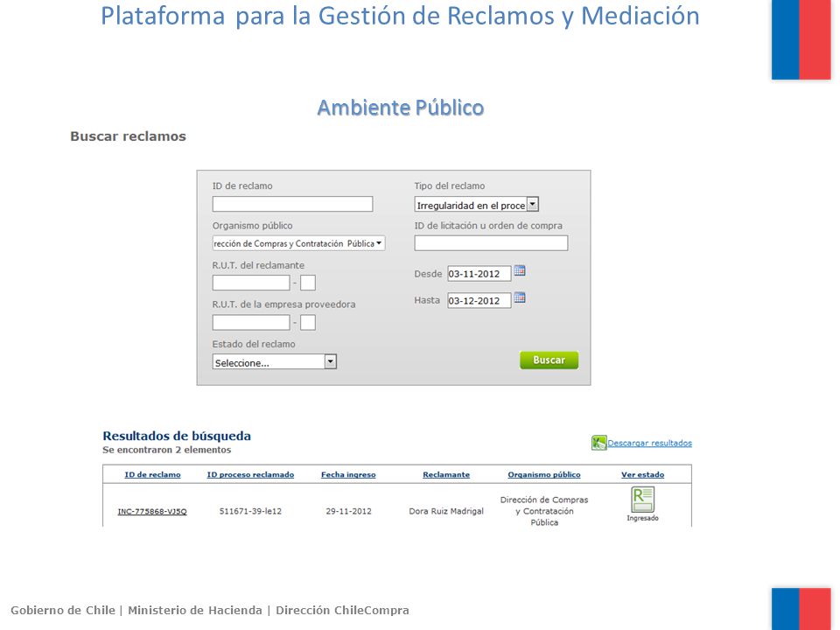
Task: Sort by Ver estado column header
Action: [x=643, y=474]
